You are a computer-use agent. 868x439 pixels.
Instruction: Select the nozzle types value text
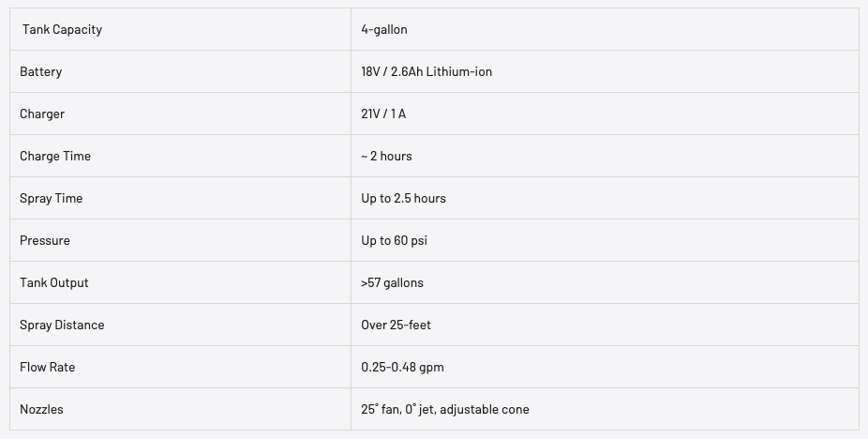444,409
